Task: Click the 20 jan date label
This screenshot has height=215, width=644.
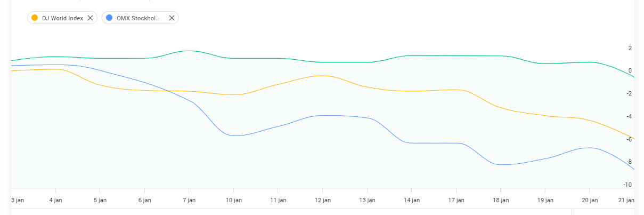Action: (589, 200)
